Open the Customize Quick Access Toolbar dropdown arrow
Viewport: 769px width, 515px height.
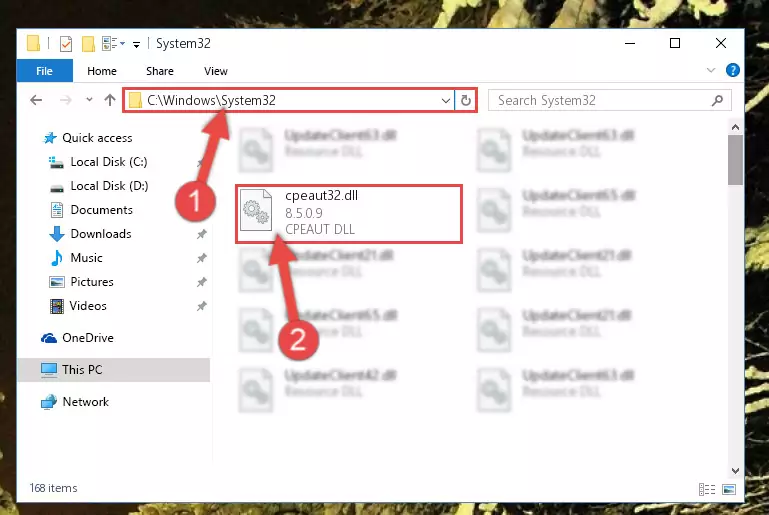(x=136, y=45)
